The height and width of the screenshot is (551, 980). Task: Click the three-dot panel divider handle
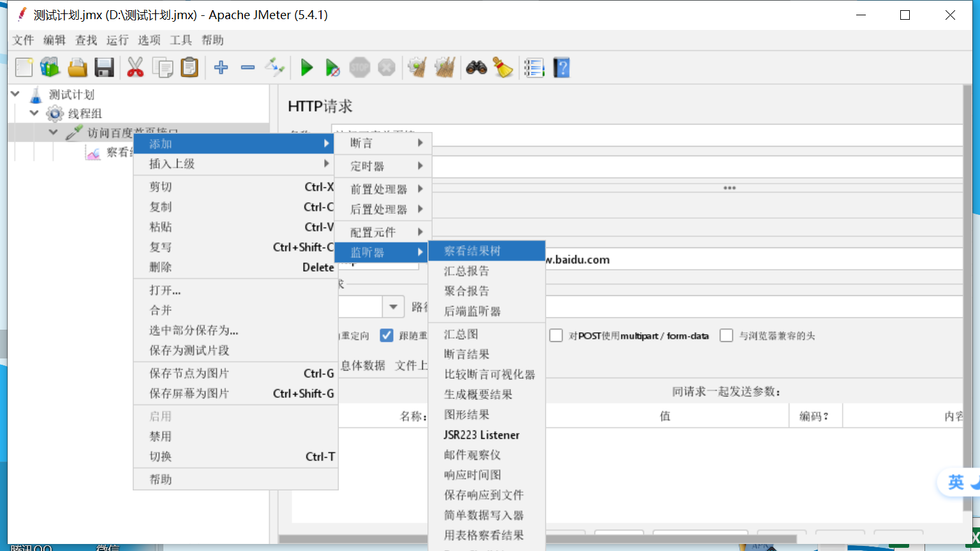click(x=730, y=188)
